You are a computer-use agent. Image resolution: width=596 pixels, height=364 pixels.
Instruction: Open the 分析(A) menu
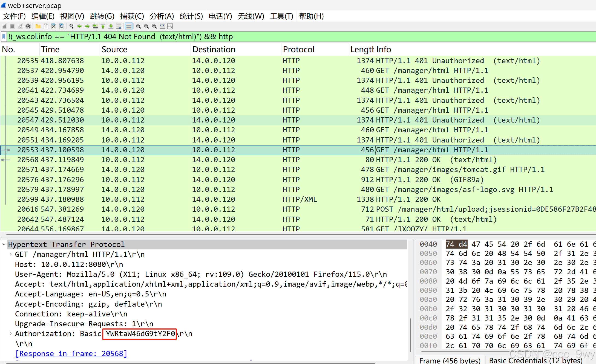tap(162, 16)
